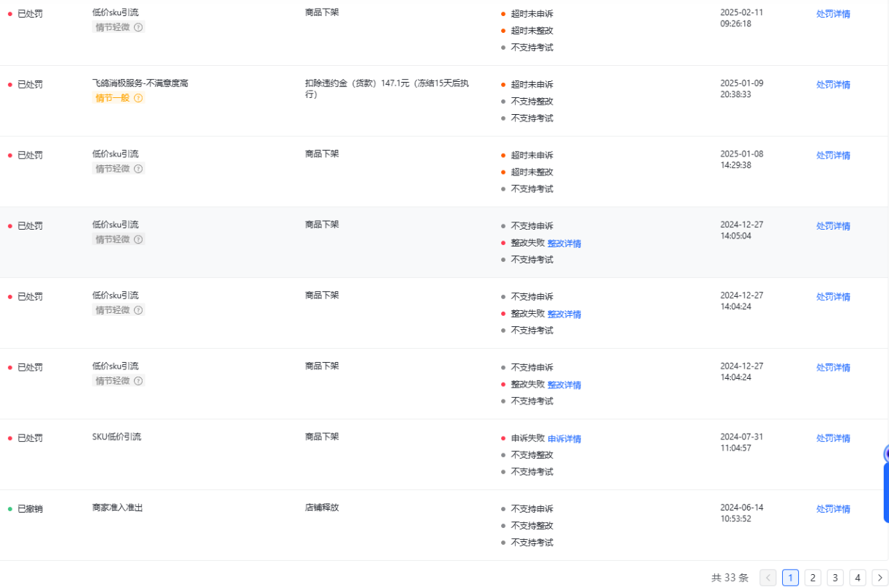
Task: Click the 情节一般 severity tag
Action: click(113, 98)
